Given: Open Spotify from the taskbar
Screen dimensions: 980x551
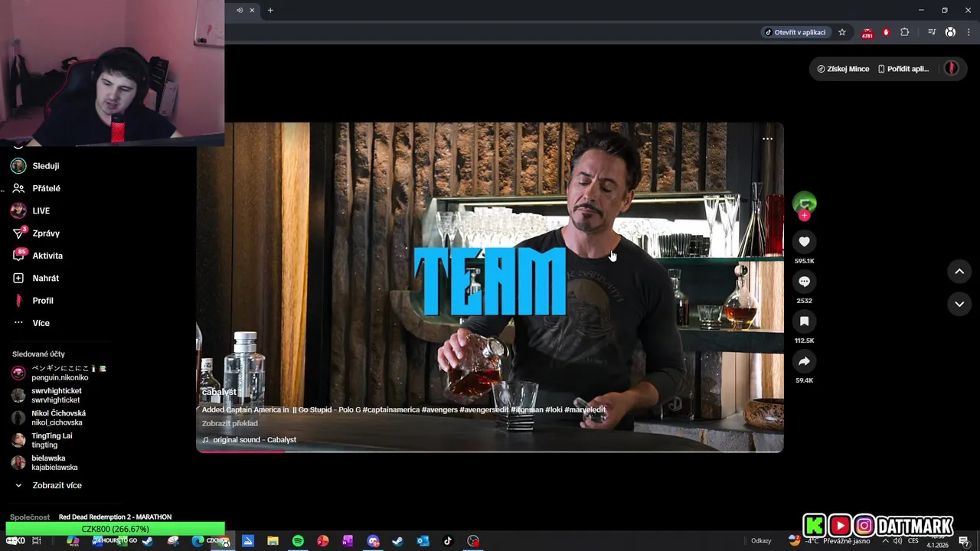Looking at the screenshot, I should [298, 541].
